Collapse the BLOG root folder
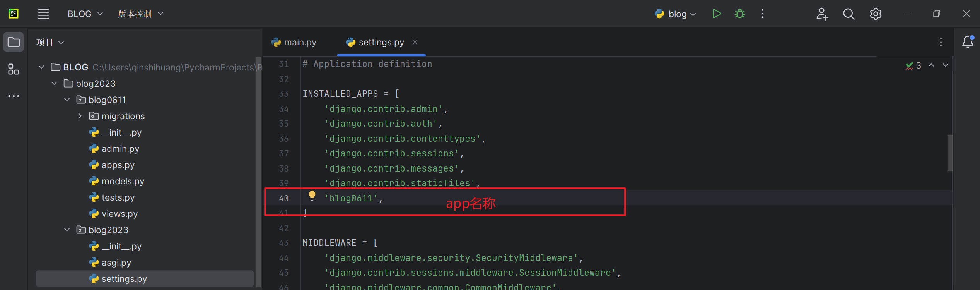This screenshot has width=980, height=290. [41, 67]
